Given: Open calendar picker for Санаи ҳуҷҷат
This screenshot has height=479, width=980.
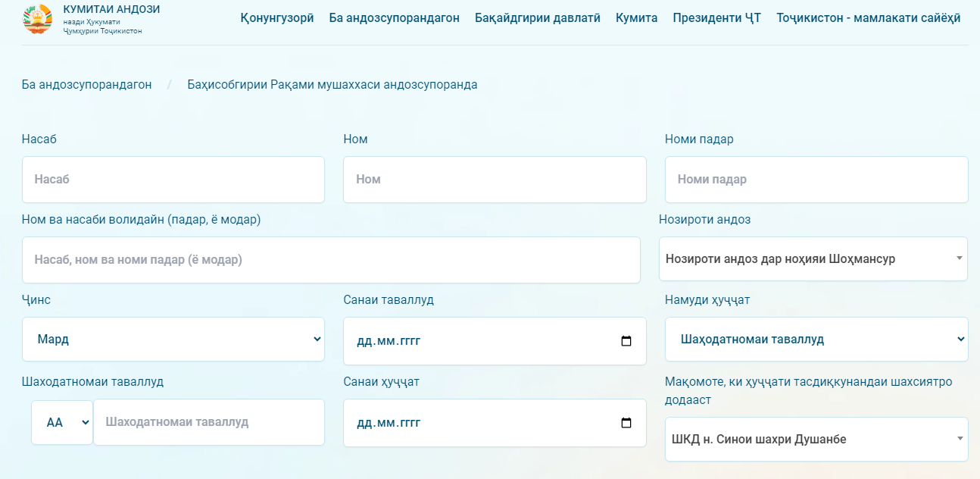Looking at the screenshot, I should click(x=626, y=423).
